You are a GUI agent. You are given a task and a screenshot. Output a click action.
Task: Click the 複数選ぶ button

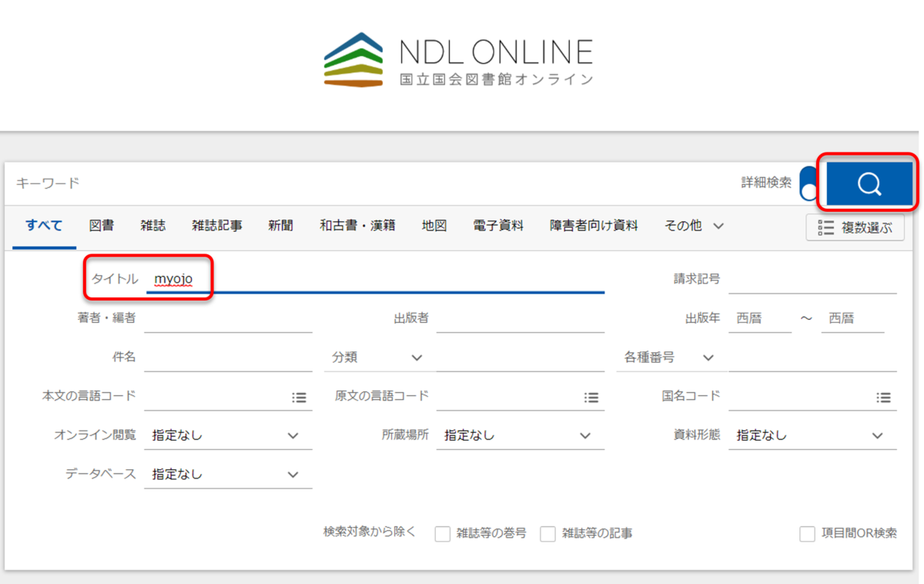tap(855, 227)
